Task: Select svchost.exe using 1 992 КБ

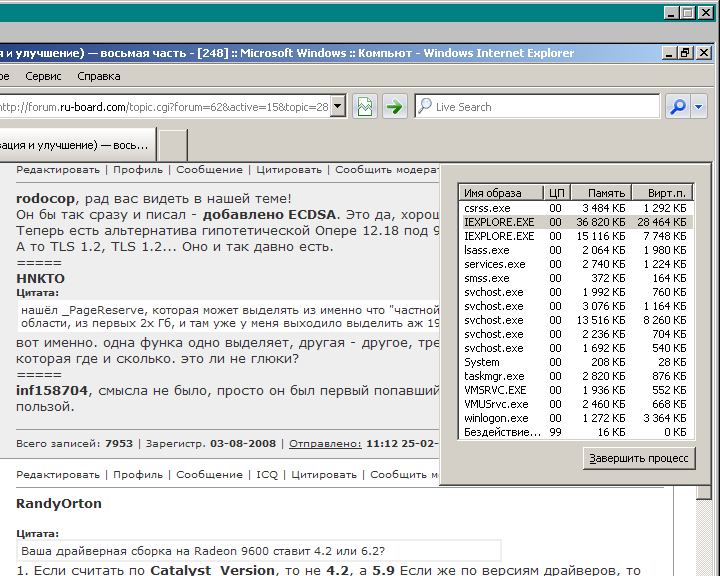Action: [x=576, y=292]
